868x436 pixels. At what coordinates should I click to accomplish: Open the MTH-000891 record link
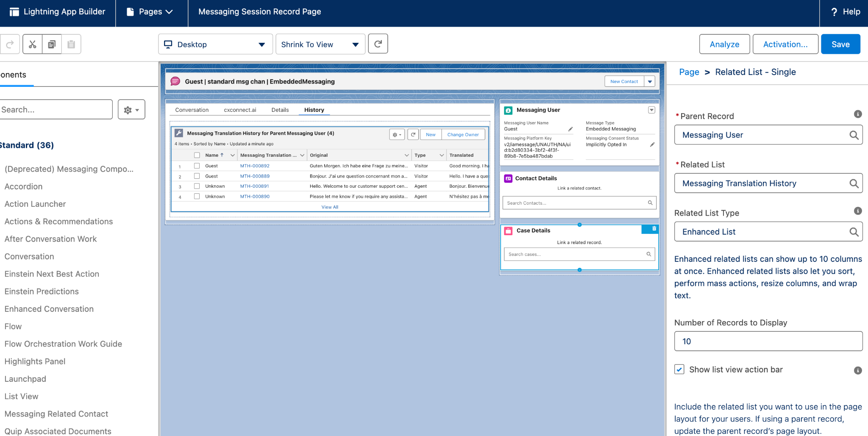click(x=255, y=186)
